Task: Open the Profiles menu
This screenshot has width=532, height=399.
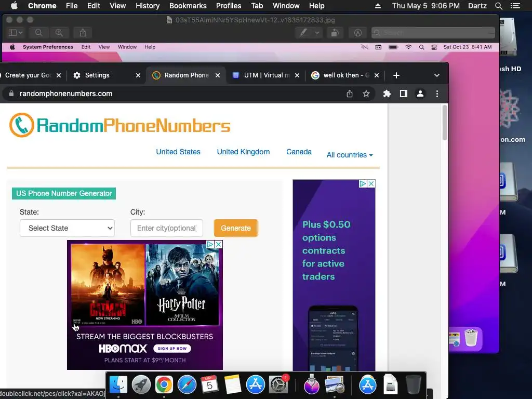Action: pyautogui.click(x=229, y=6)
